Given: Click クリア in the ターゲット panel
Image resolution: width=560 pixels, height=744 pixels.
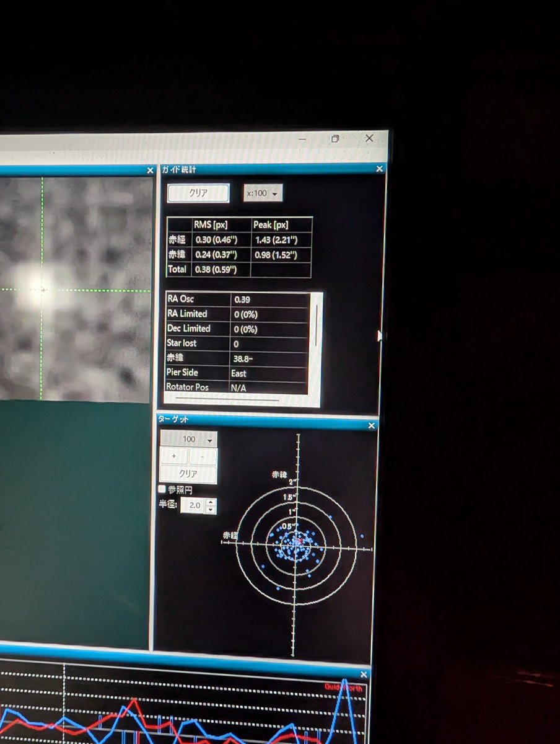Looking at the screenshot, I should [189, 474].
